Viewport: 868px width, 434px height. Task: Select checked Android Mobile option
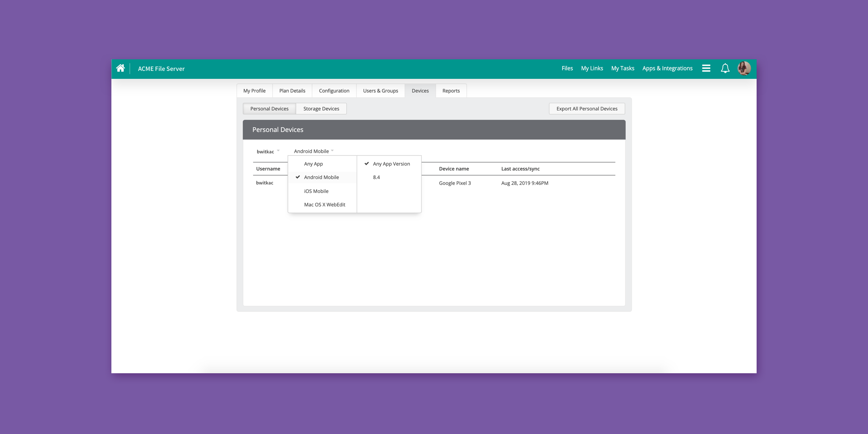point(321,177)
